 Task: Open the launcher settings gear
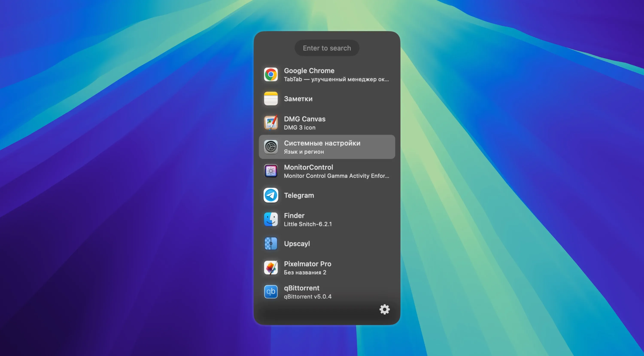click(x=384, y=309)
